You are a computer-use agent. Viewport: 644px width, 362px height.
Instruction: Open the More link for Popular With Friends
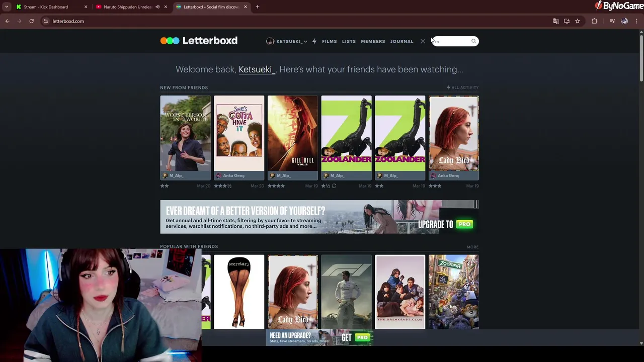472,247
